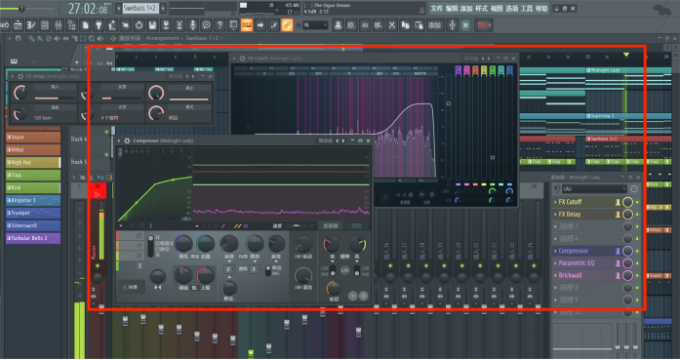The image size is (680, 360).
Task: Disable Brickwall slot with its green LED
Action: (x=637, y=275)
